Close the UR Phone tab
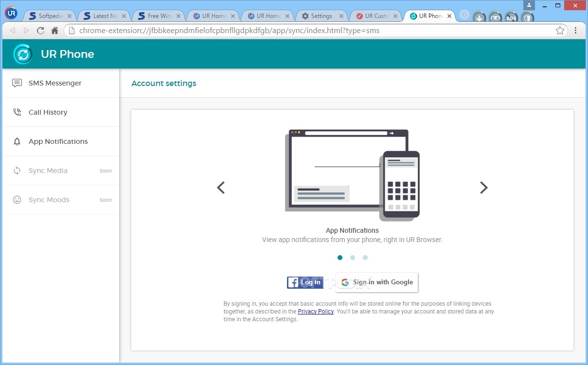 click(449, 16)
